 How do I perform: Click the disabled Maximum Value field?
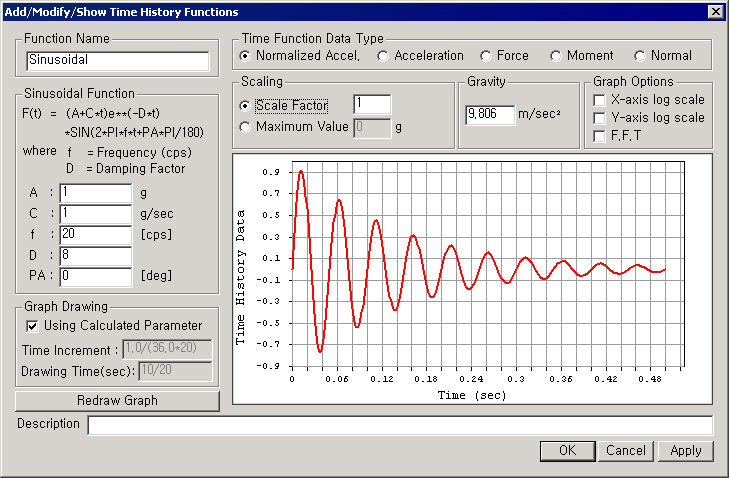372,128
